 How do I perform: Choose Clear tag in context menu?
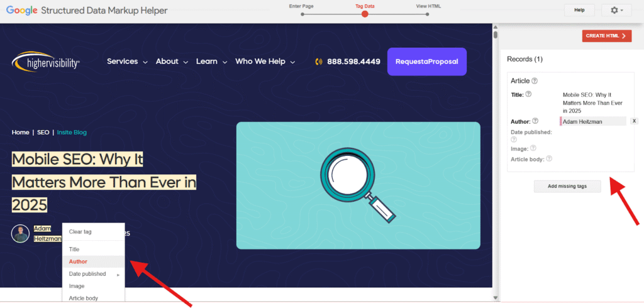pyautogui.click(x=93, y=231)
